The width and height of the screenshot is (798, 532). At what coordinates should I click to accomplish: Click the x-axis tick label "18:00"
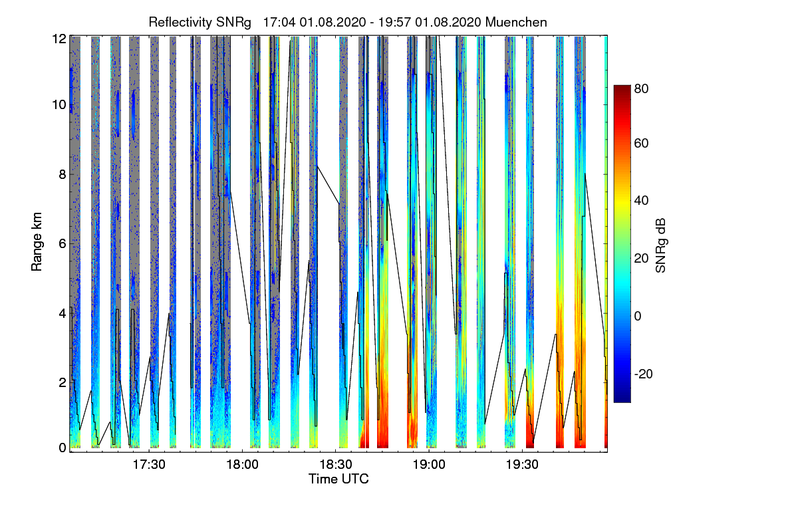[x=243, y=464]
